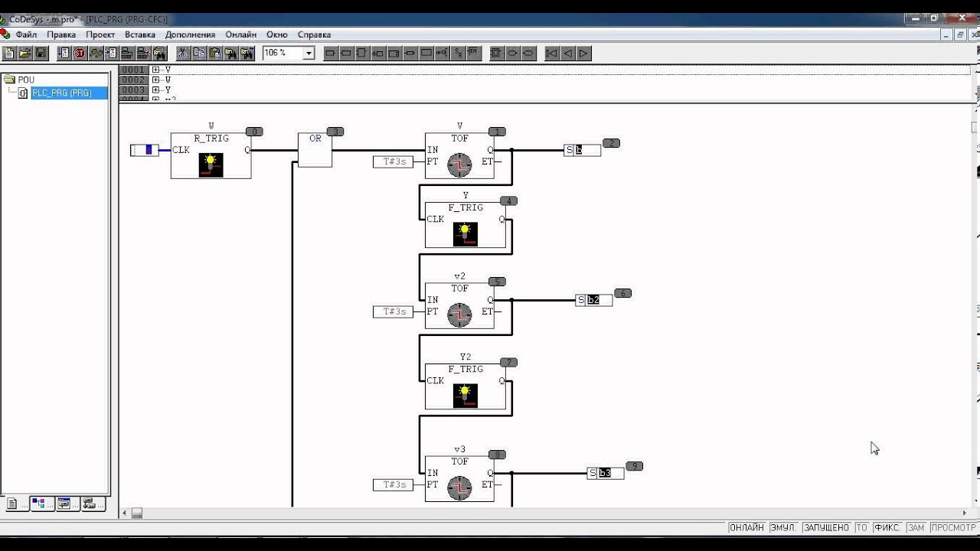Click the TOF block named v3
The width and height of the screenshot is (980, 551).
(x=459, y=478)
